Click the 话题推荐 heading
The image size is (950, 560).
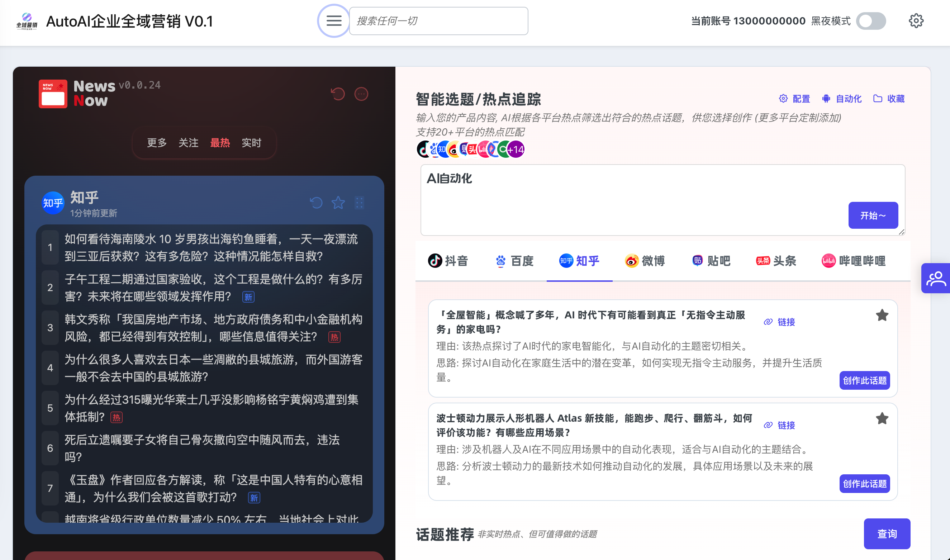[445, 534]
